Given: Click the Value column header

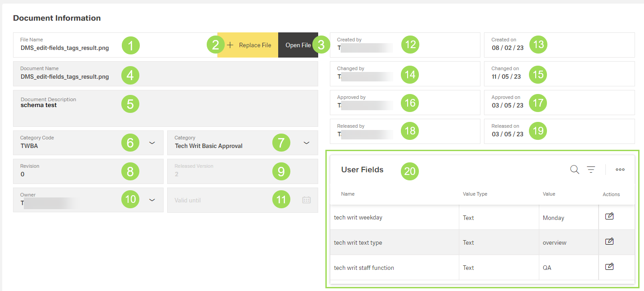Looking at the screenshot, I should tap(549, 194).
